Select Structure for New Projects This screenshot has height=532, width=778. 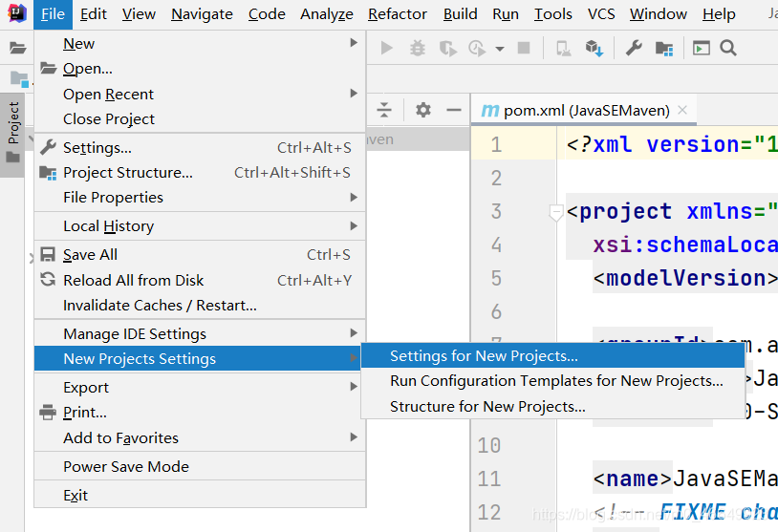point(487,407)
